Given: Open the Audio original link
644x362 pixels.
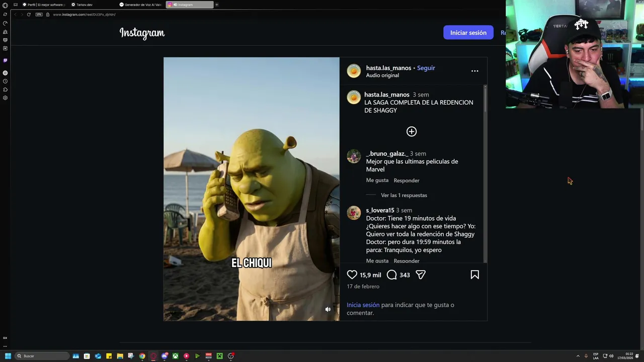Looking at the screenshot, I should (x=382, y=75).
